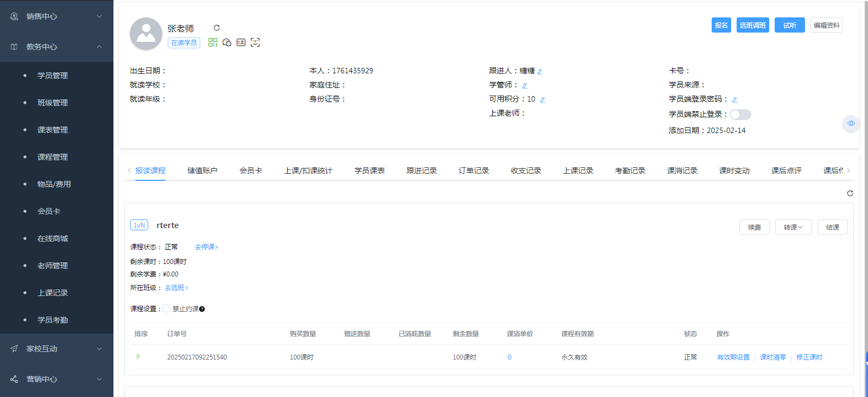Switch to the 收支记录 tab
This screenshot has height=397, width=868.
[526, 171]
